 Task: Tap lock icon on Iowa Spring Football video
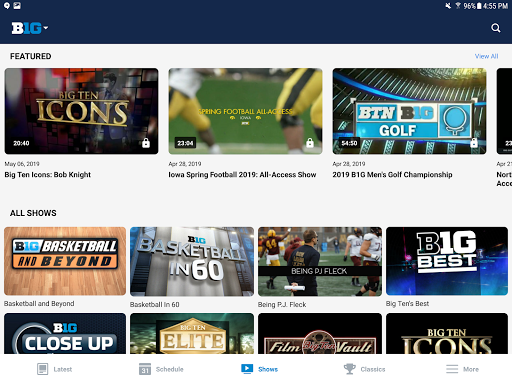(x=310, y=143)
